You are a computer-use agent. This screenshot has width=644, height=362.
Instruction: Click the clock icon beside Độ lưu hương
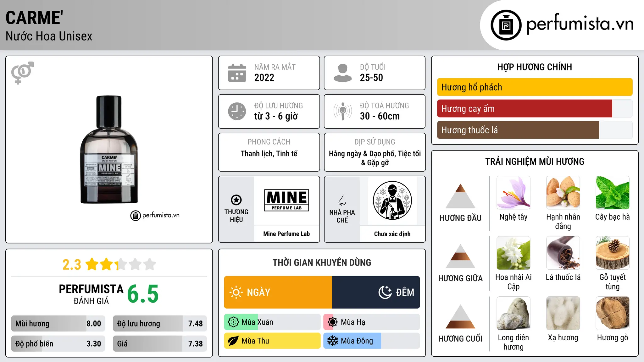coord(237,111)
